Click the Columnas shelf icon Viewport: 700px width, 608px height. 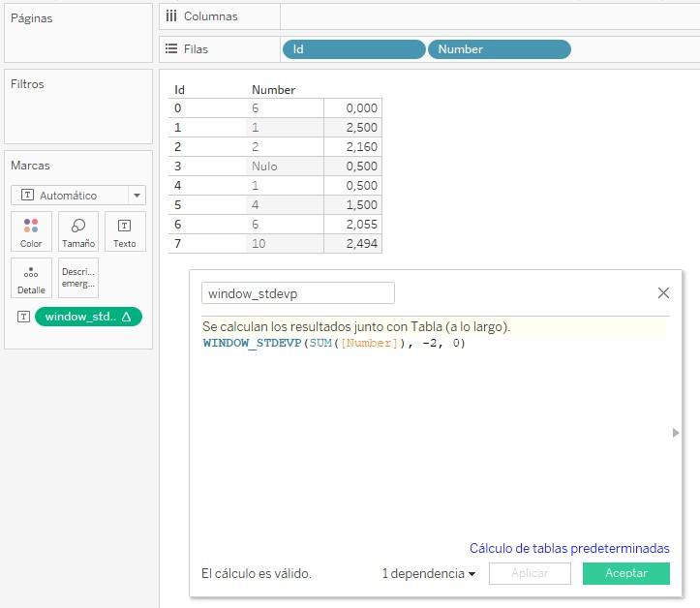171,16
